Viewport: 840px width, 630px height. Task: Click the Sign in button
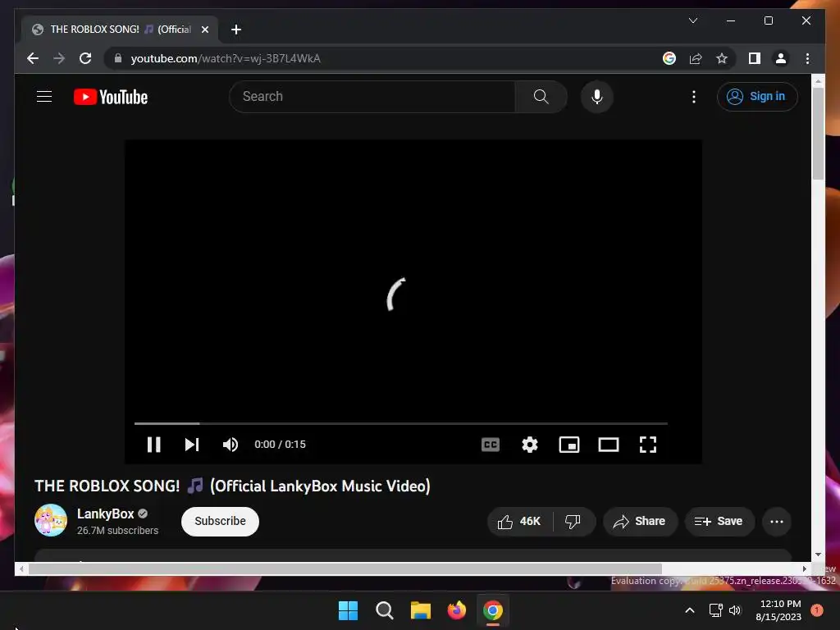point(757,97)
